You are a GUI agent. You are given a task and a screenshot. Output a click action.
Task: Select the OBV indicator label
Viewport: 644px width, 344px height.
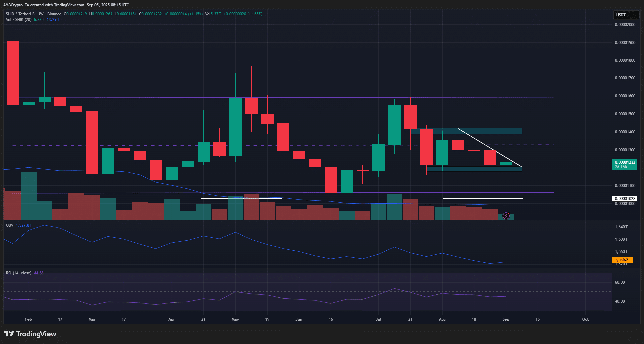[x=10, y=225]
